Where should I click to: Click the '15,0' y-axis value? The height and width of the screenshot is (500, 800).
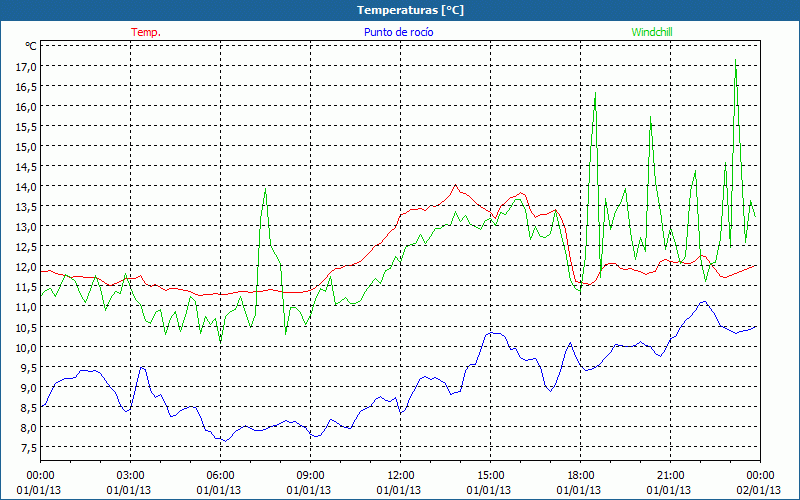pos(27,147)
